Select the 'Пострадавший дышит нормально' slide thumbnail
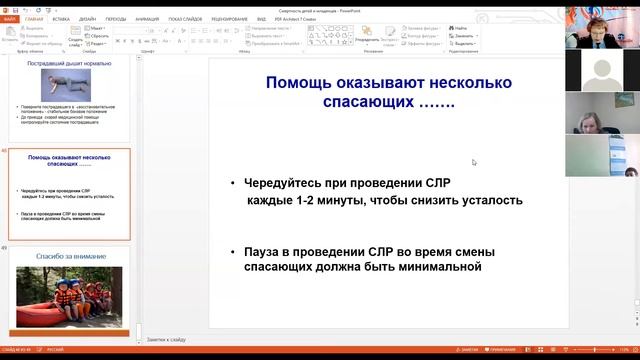Image resolution: width=640 pixels, height=360 pixels. (x=69, y=99)
